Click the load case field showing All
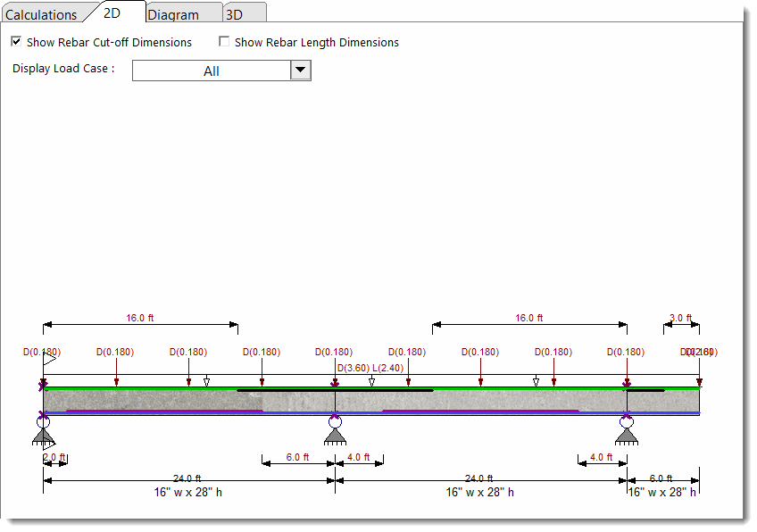The image size is (757, 532). [211, 71]
